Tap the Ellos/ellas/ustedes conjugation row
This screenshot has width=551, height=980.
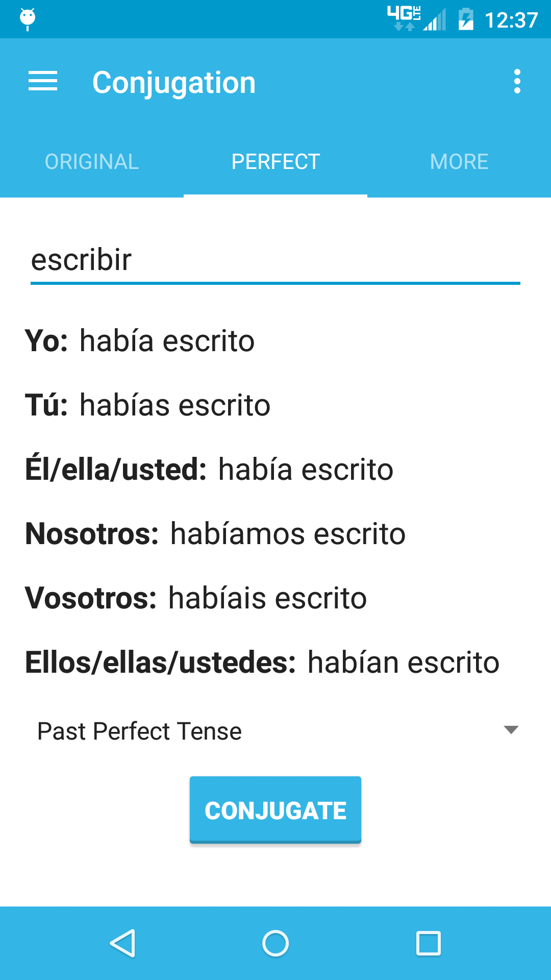tap(262, 663)
